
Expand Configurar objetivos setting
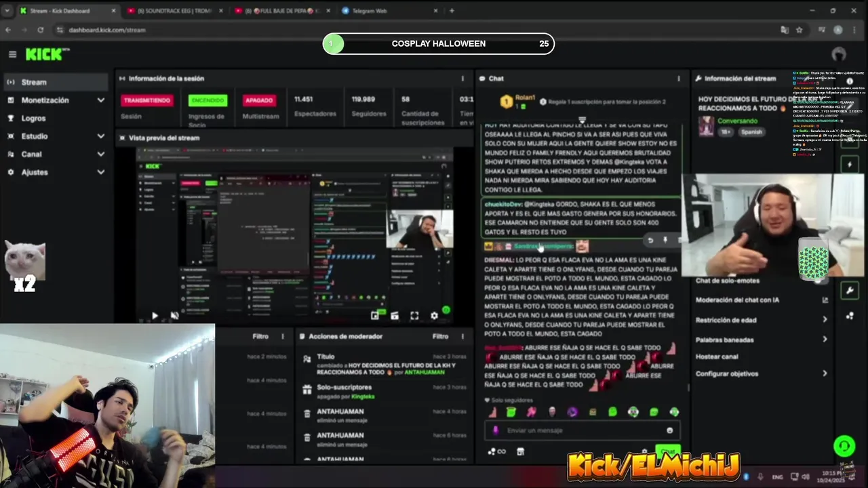762,373
